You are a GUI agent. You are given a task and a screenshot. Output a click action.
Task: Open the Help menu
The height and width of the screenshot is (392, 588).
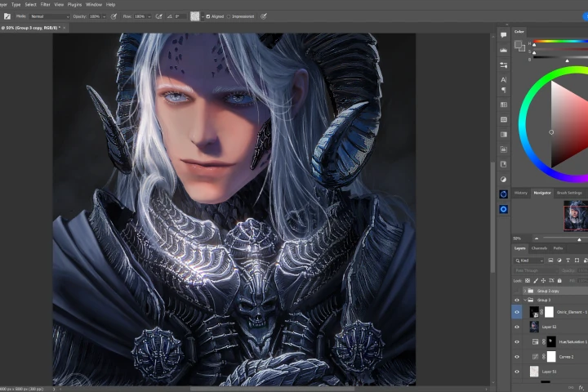coord(110,5)
